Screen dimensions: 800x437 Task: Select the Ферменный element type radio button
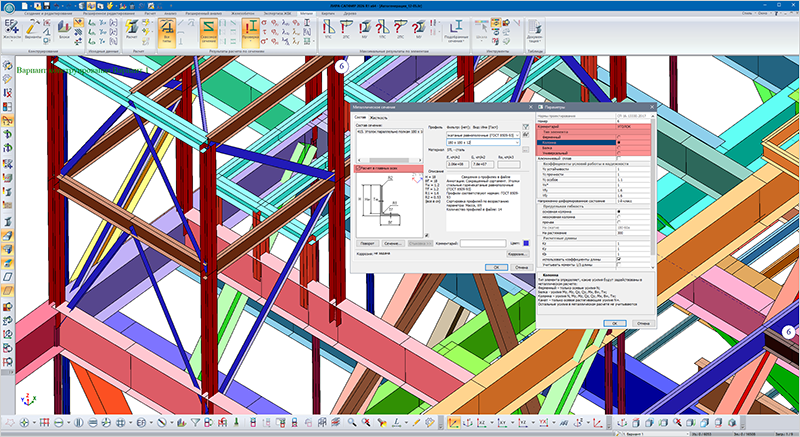pyautogui.click(x=619, y=137)
